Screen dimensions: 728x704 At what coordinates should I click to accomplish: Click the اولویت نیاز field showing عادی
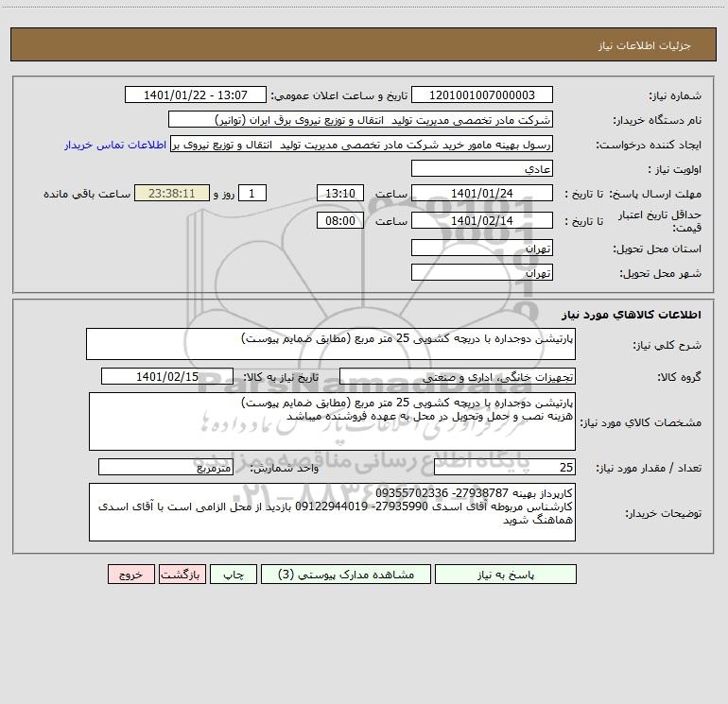click(482, 168)
